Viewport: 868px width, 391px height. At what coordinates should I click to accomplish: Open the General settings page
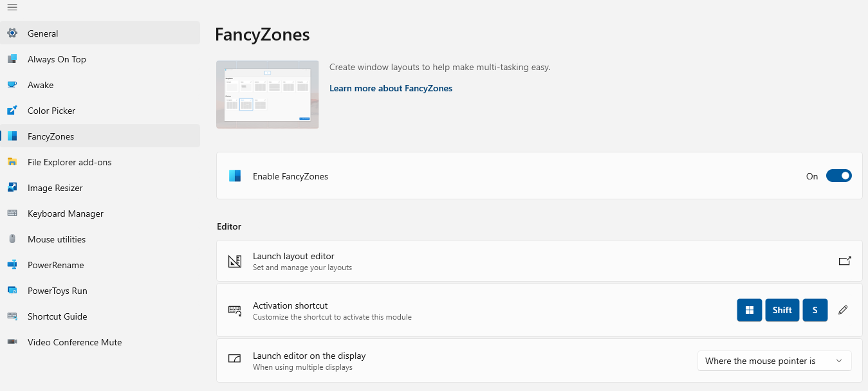point(43,33)
